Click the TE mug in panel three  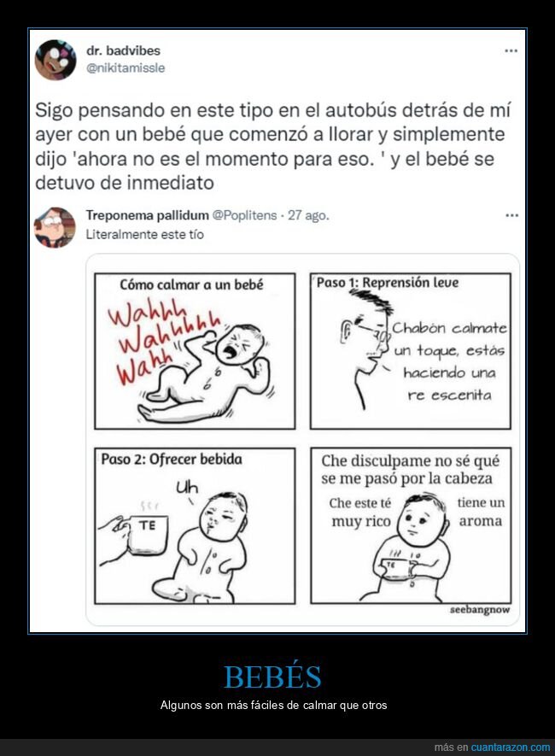(x=144, y=533)
